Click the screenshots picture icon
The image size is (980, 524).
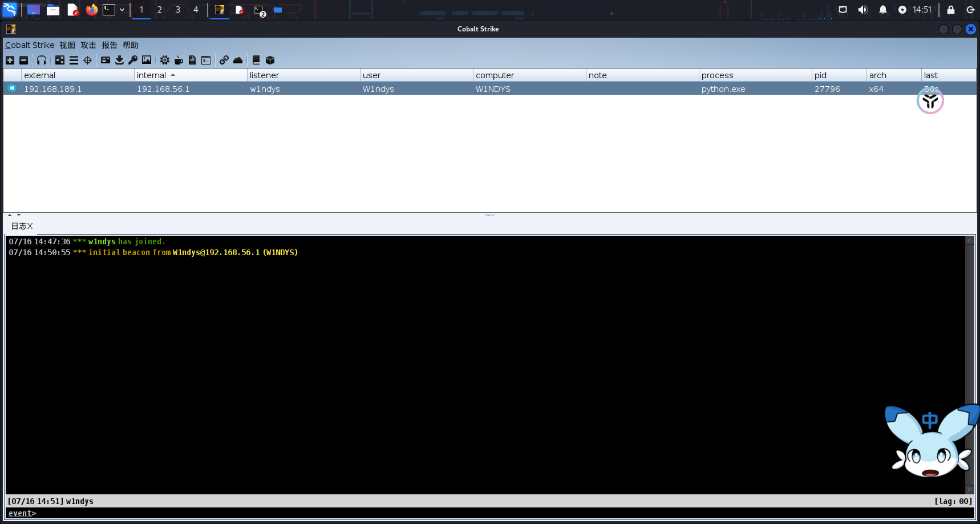(x=147, y=60)
